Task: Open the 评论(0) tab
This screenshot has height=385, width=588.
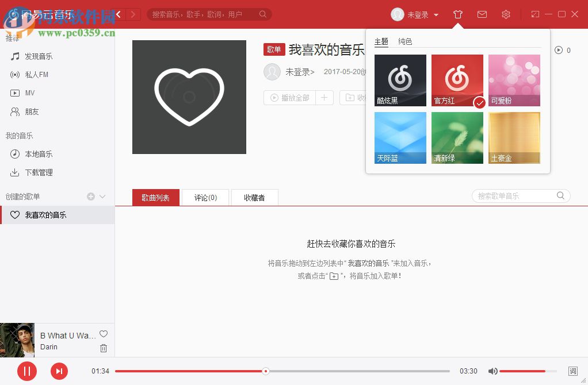Action: click(x=205, y=197)
